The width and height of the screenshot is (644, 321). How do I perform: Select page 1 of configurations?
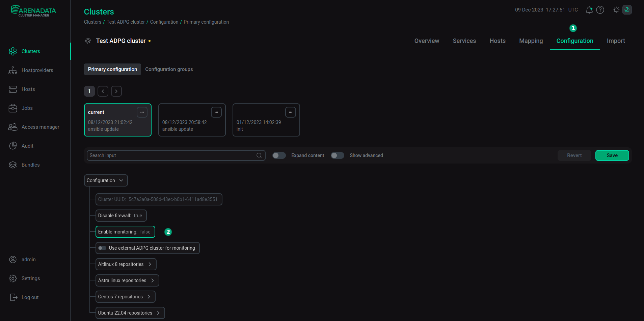pyautogui.click(x=89, y=91)
